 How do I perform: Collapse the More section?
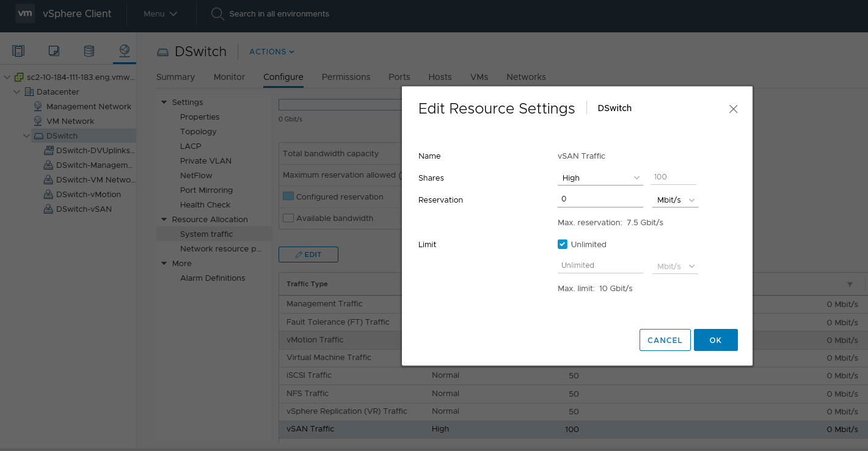[x=164, y=263]
